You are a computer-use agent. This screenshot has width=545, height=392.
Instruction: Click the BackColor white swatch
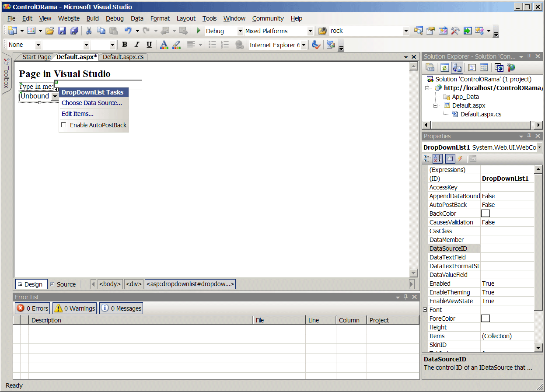[485, 213]
